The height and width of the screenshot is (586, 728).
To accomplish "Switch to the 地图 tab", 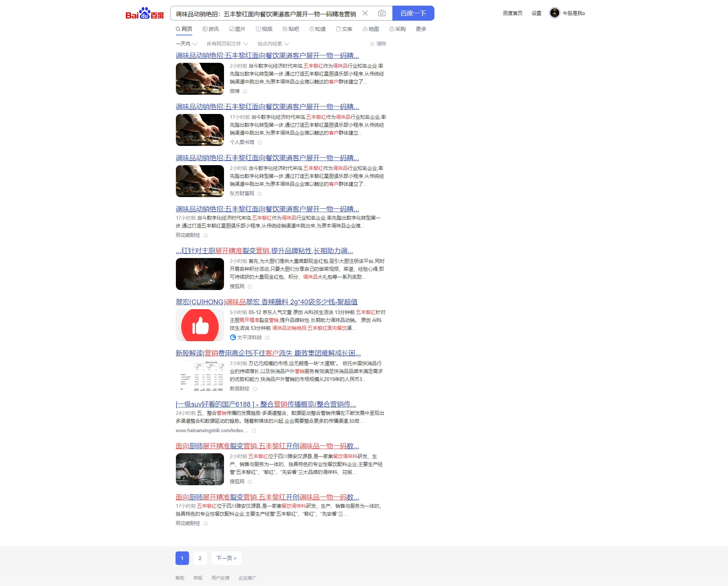I will click(371, 29).
